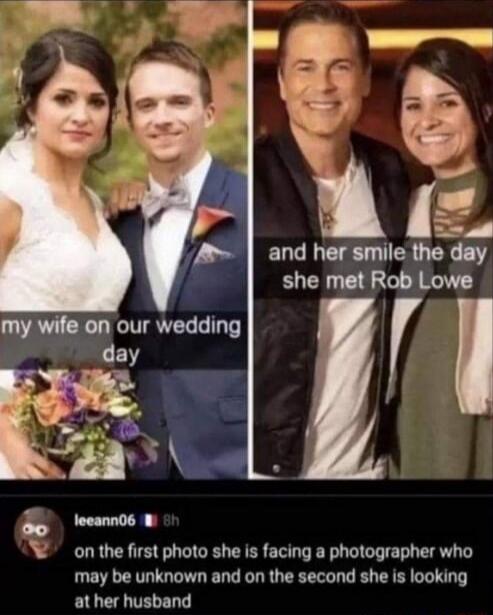Click the "and her smile the day" caption
Screen dimensions: 493x615
click(x=377, y=253)
